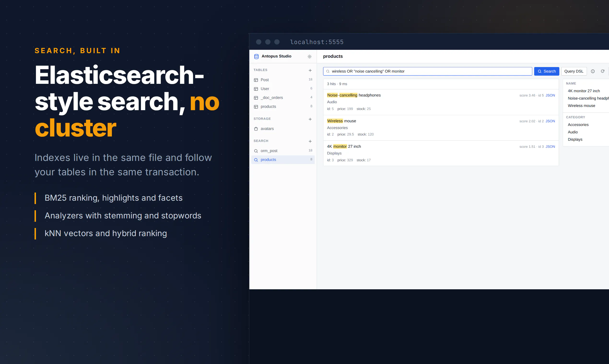Open the avatars storage bucket
The image size is (609, 364).
point(283,129)
